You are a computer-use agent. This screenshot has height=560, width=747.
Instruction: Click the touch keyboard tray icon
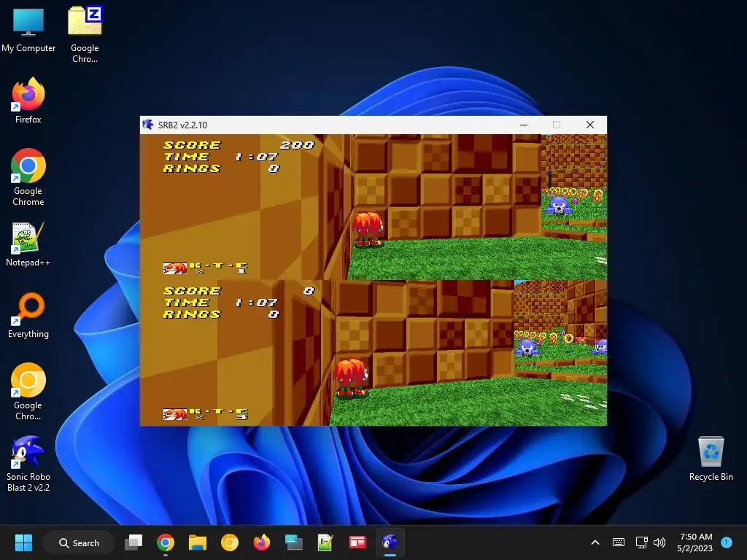619,542
